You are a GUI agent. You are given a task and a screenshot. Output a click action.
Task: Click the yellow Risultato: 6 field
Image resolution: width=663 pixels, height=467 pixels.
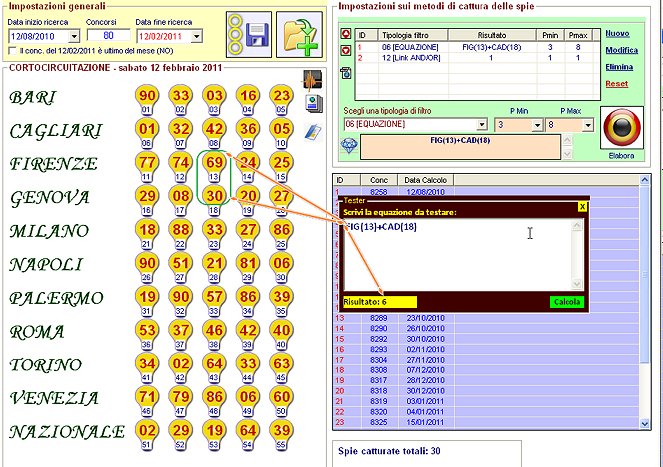[x=380, y=302]
